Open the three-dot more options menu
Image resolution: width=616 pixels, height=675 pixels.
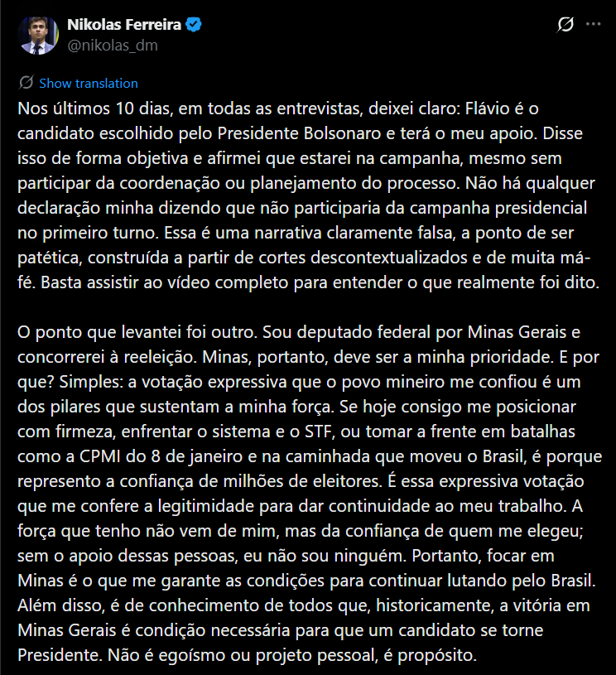(x=593, y=25)
